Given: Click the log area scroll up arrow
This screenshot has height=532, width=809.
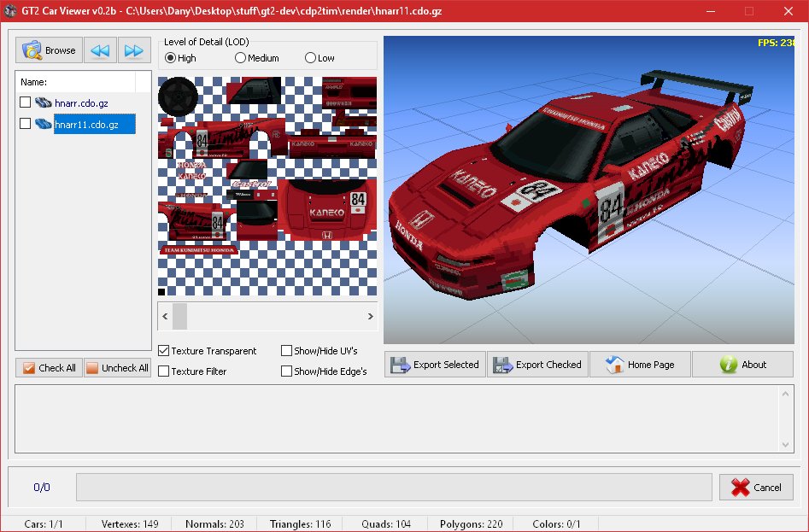Looking at the screenshot, I should pos(785,394).
